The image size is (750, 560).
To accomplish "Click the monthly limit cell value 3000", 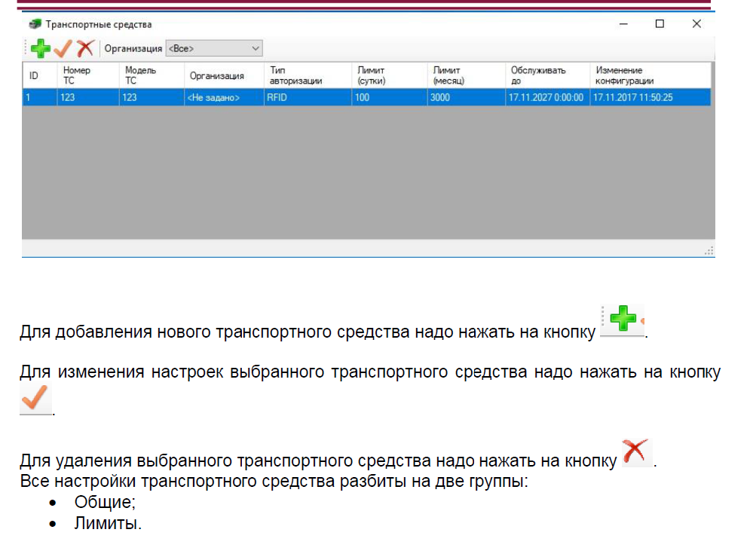I will pyautogui.click(x=467, y=97).
